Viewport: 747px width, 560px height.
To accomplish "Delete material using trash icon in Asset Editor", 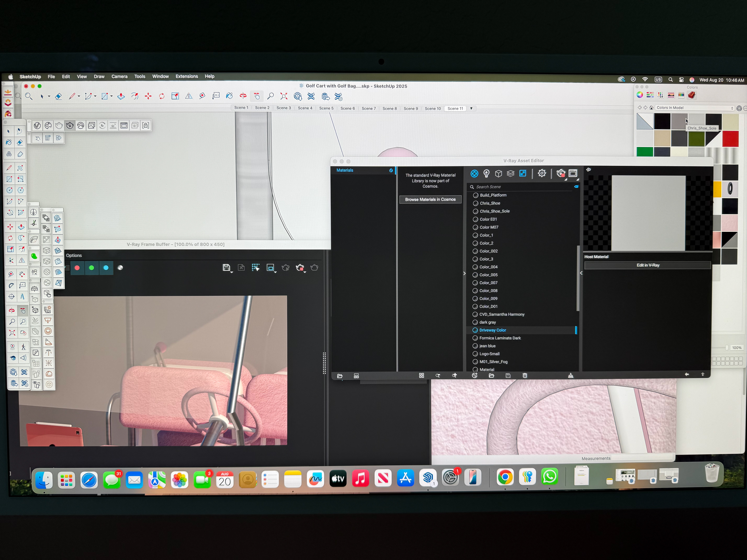I will tap(525, 376).
